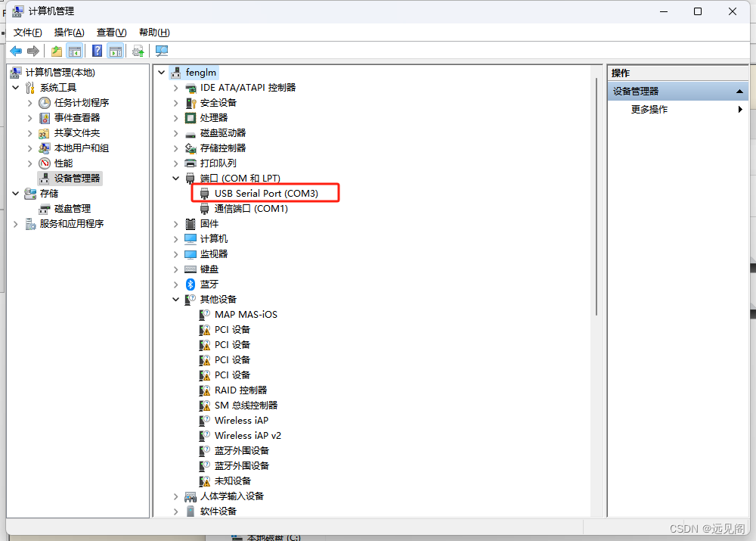Click the printer queue category icon
Image resolution: width=756 pixels, height=541 pixels.
pos(191,163)
